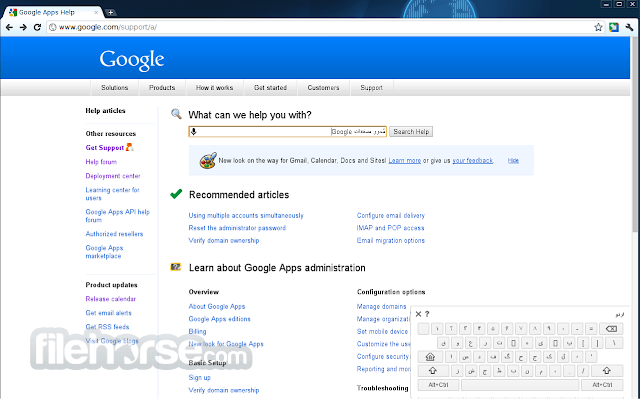Tap the forward slash key on virtual keyboard

point(583,371)
